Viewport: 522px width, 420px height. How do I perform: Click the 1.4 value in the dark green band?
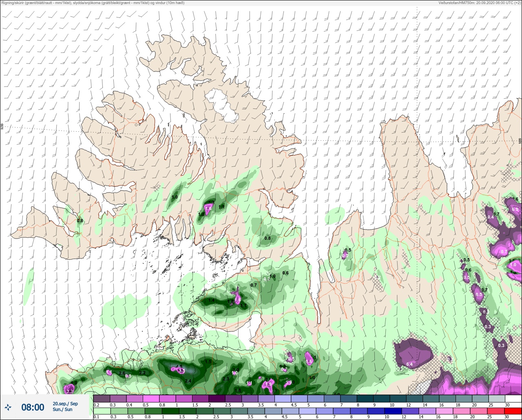click(211, 301)
